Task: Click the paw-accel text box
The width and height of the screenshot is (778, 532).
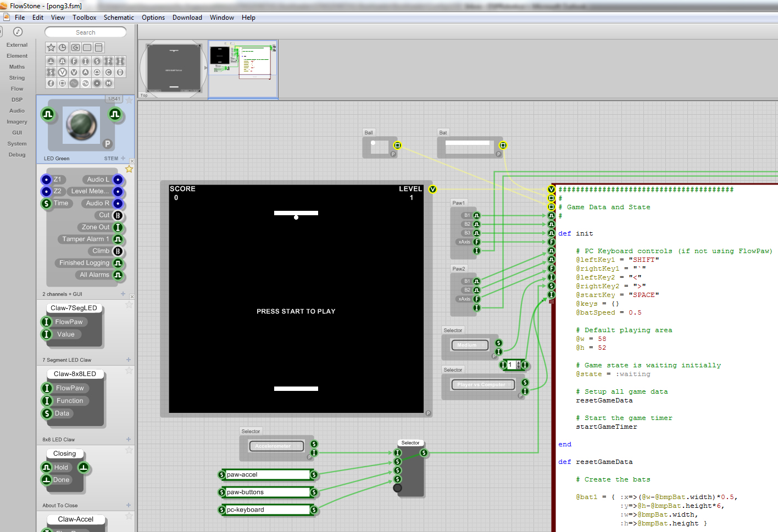Action: pos(268,475)
